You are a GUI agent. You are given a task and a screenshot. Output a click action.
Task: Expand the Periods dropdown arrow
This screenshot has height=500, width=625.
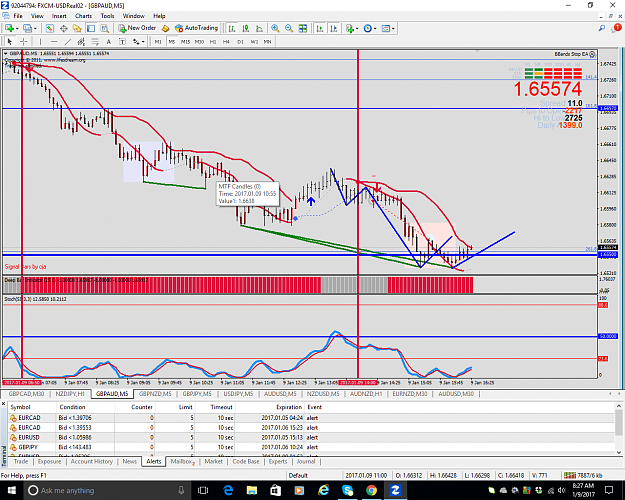pos(375,29)
